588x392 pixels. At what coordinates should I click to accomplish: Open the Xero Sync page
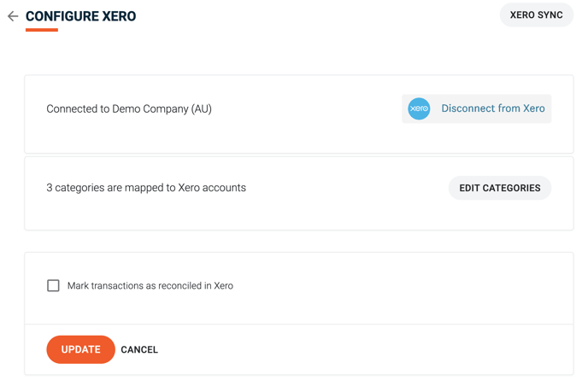[x=536, y=15]
